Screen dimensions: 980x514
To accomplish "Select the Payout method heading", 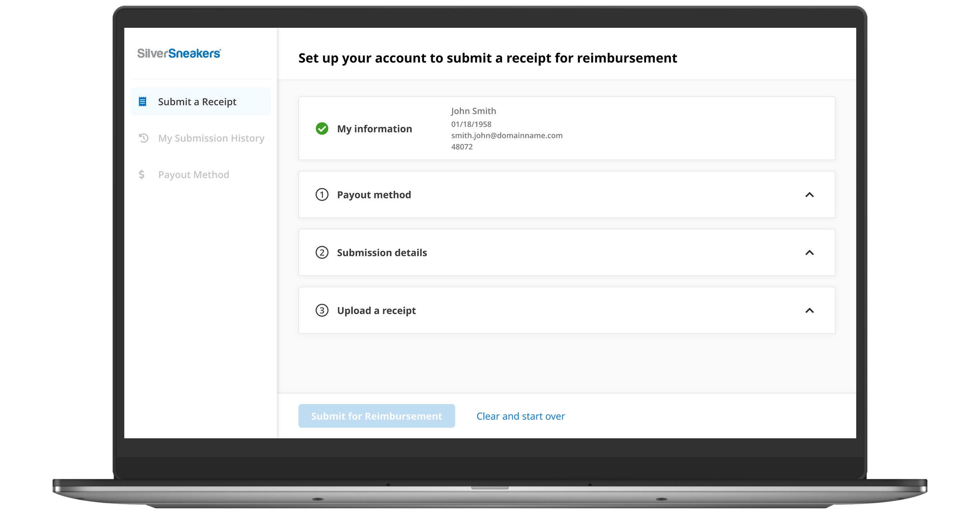I will coord(374,195).
